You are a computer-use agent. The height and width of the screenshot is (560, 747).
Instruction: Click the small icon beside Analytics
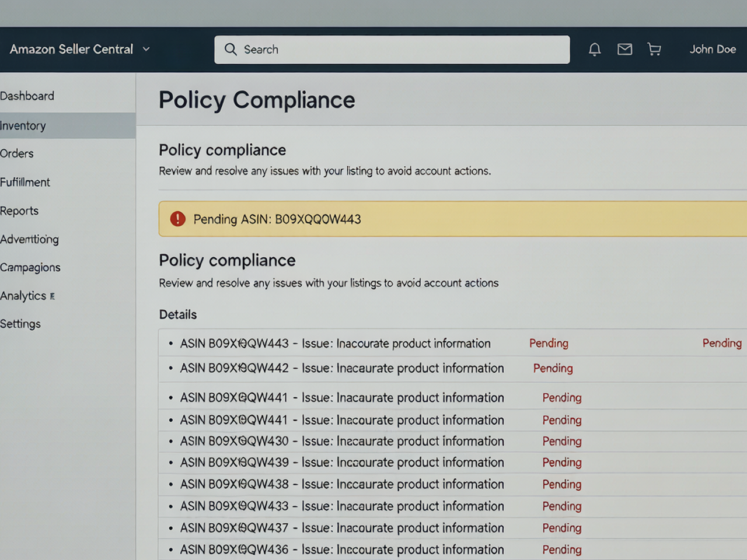53,296
